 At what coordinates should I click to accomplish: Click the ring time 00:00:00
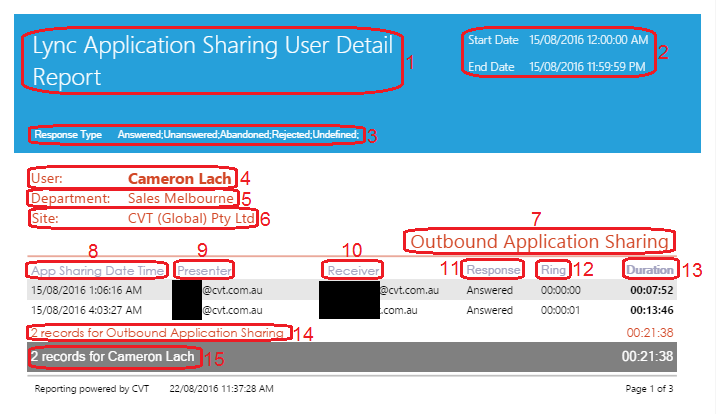(x=561, y=290)
